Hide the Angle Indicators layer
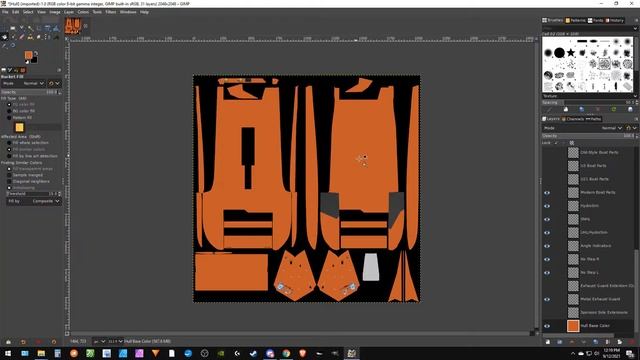640x360 pixels. [547, 246]
